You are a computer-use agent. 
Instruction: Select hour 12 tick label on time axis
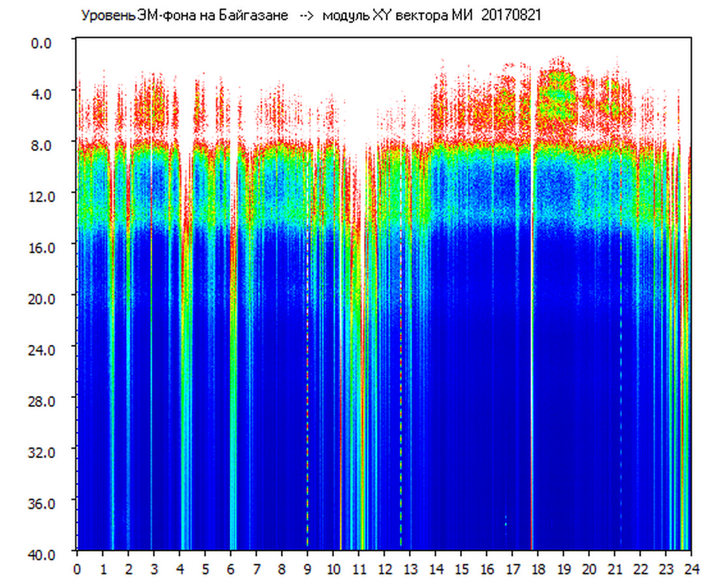(384, 568)
